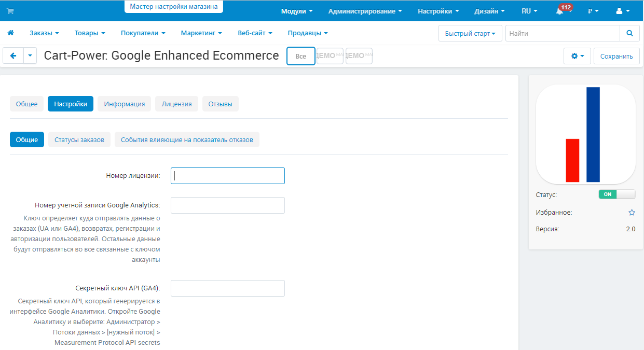This screenshot has width=644, height=350.
Task: Select the "Все" storefront filter button
Action: point(301,56)
